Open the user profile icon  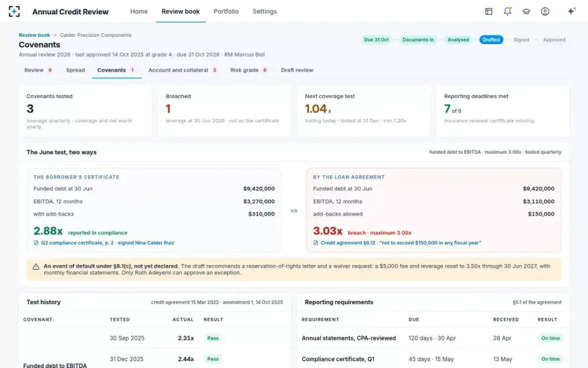point(545,11)
